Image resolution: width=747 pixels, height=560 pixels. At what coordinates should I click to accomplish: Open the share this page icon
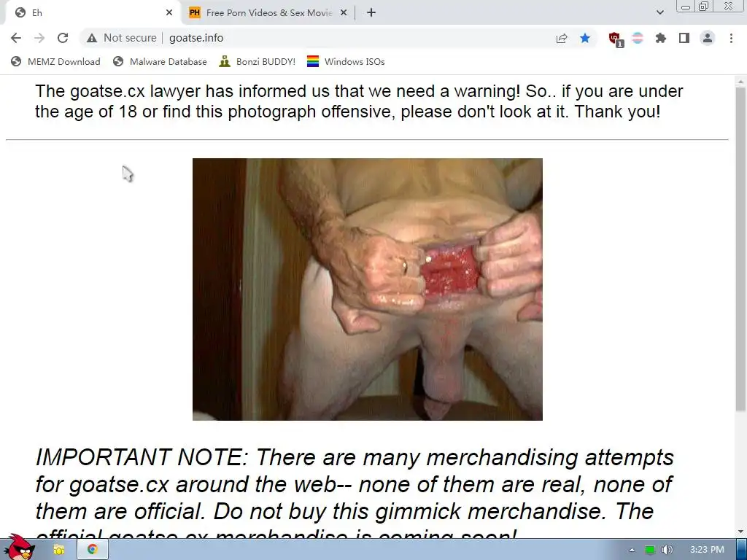(562, 38)
